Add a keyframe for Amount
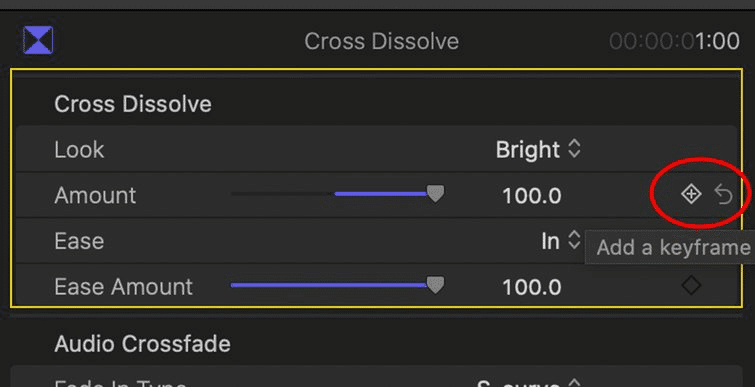 click(691, 194)
